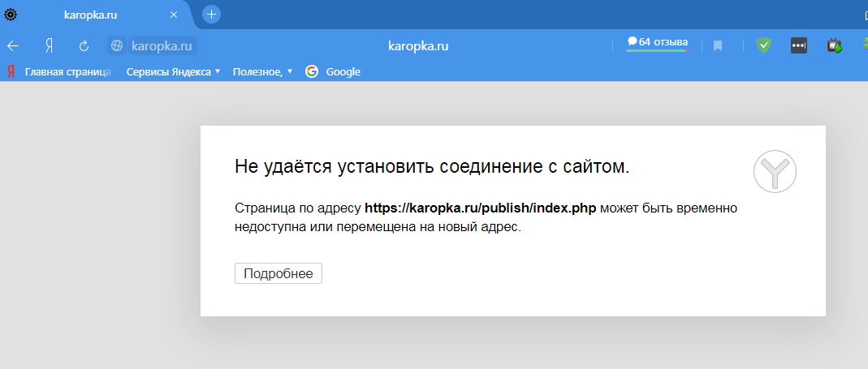868x369 pixels.
Task: Open the green shield protection extension
Action: (763, 46)
